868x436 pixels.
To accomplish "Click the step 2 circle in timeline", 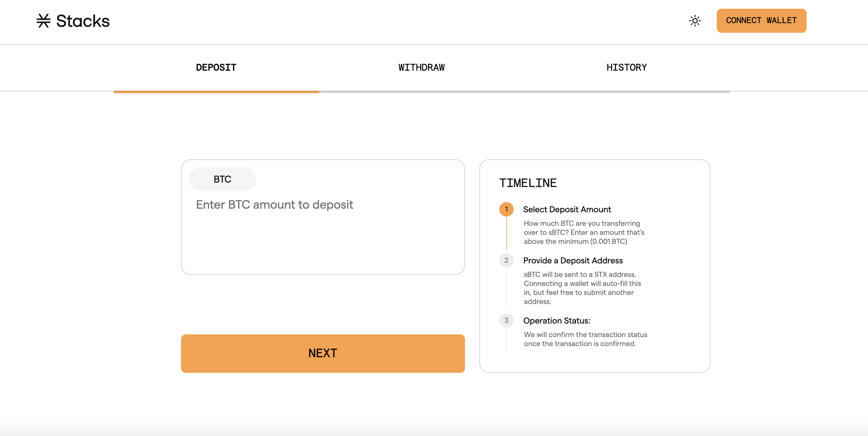I will (x=506, y=260).
